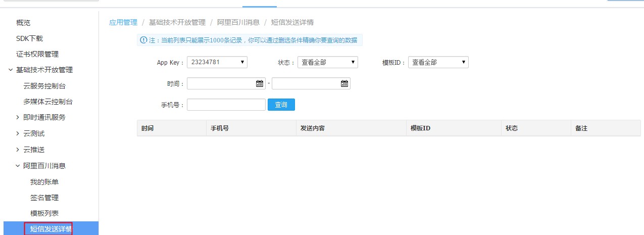The image size is (644, 235).
Task: Open 证书权限管理 in the sidebar
Action: [x=37, y=54]
